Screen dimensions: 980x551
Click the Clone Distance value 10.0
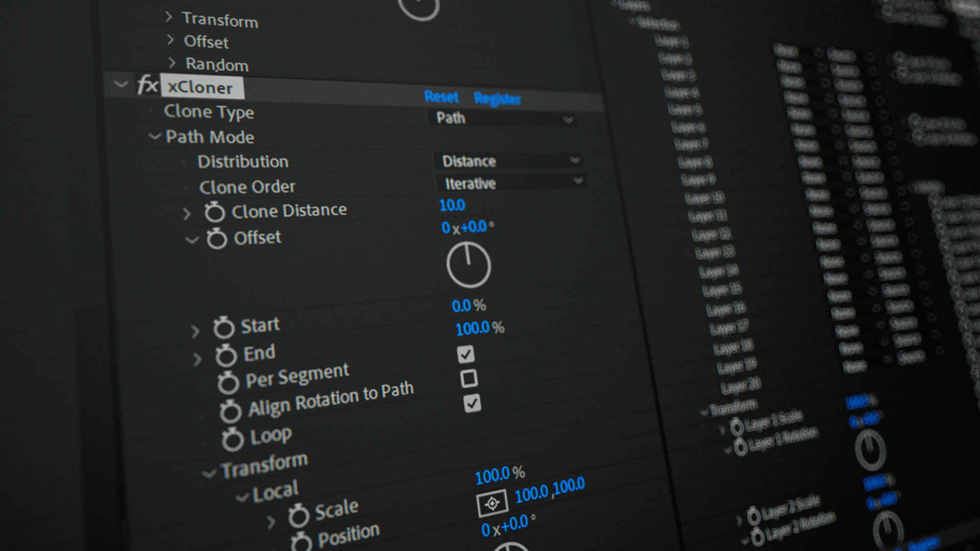[x=452, y=205]
